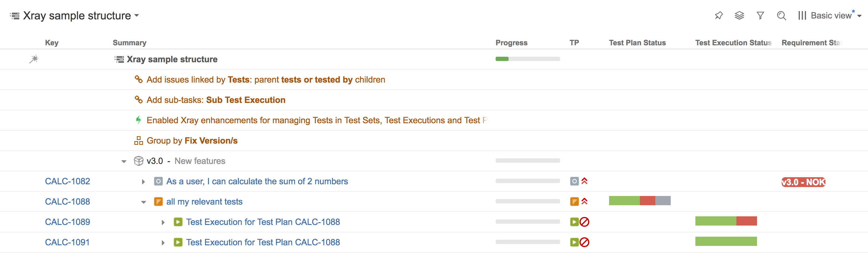Click the v3.0 version box icon
The height and width of the screenshot is (257, 868).
pos(138,161)
